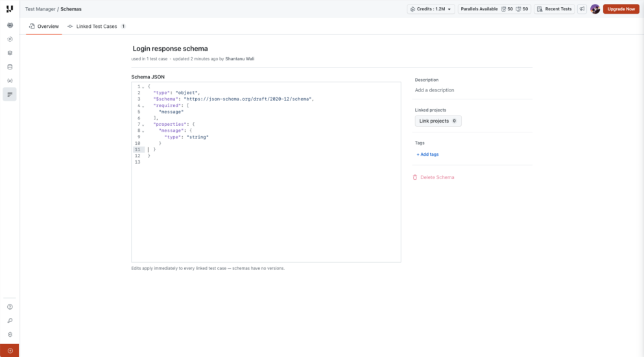Collapse the code fold arrow on line 1
The height and width of the screenshot is (357, 644).
point(143,87)
